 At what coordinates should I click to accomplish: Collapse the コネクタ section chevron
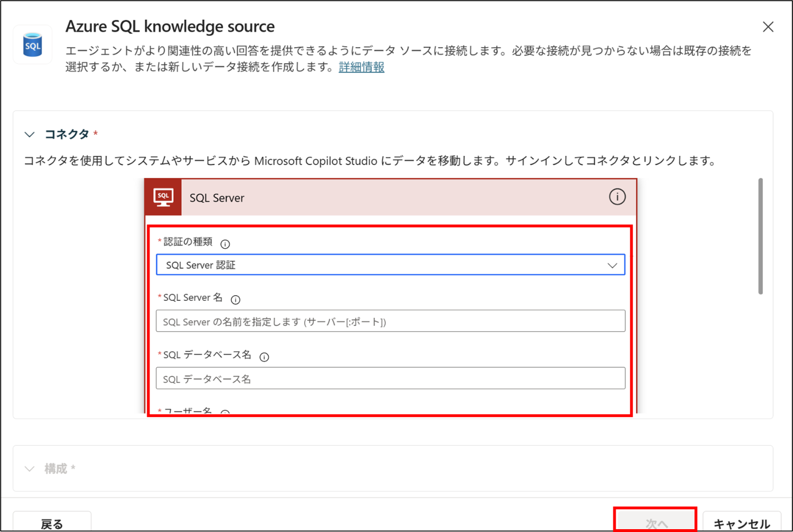click(29, 134)
